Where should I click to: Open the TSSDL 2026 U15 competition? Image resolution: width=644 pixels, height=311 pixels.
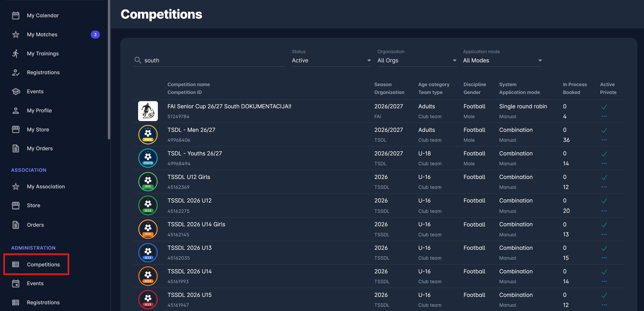tap(189, 295)
